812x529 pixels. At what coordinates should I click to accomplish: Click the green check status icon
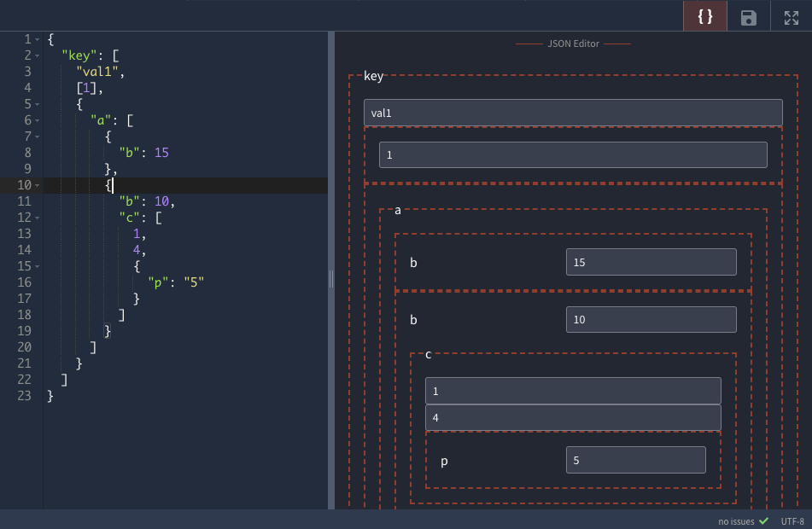click(763, 520)
